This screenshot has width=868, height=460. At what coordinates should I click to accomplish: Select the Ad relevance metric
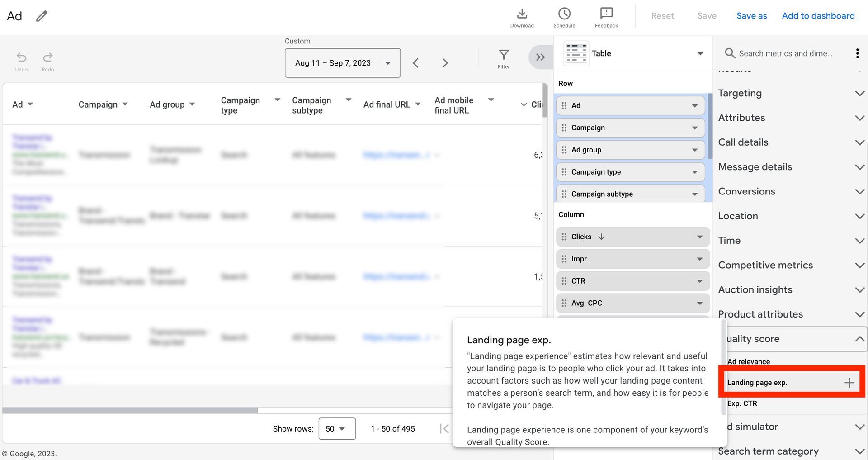(748, 361)
